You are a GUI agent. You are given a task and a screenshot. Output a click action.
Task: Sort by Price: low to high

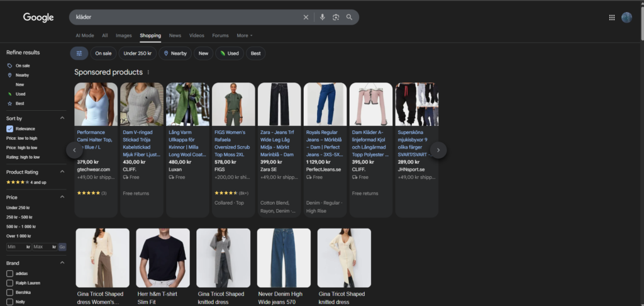22,138
